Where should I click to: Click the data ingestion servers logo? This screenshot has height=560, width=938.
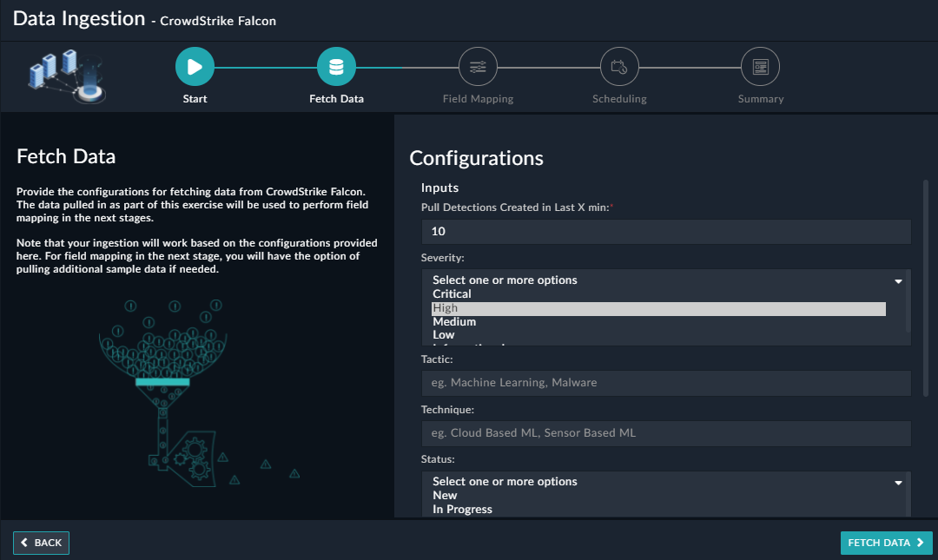[67, 75]
